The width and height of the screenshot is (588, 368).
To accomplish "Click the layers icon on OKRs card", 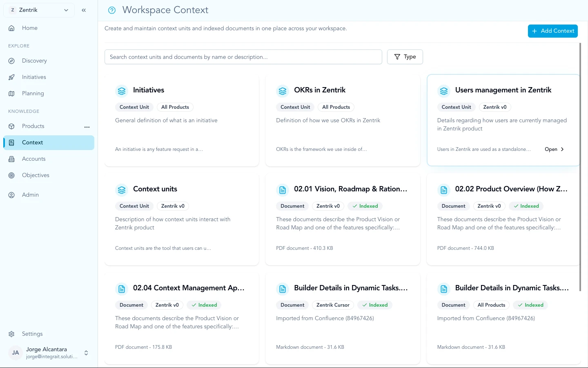I will (x=283, y=91).
